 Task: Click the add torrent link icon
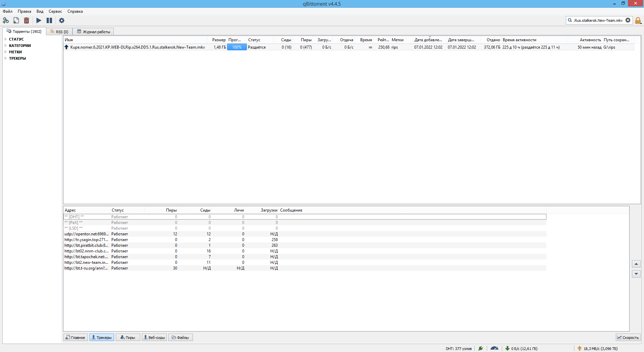(x=6, y=20)
